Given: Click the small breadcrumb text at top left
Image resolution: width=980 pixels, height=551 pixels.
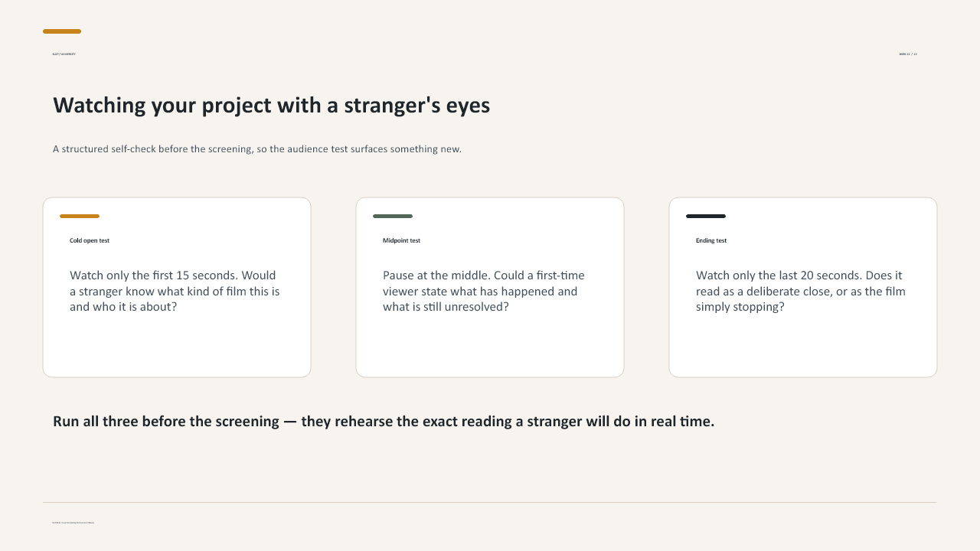Looking at the screenshot, I should (64, 54).
